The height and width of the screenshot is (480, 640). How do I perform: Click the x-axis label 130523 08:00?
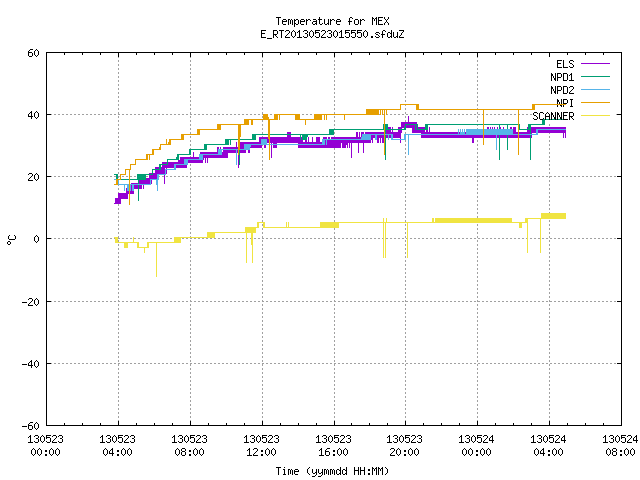pos(189,446)
